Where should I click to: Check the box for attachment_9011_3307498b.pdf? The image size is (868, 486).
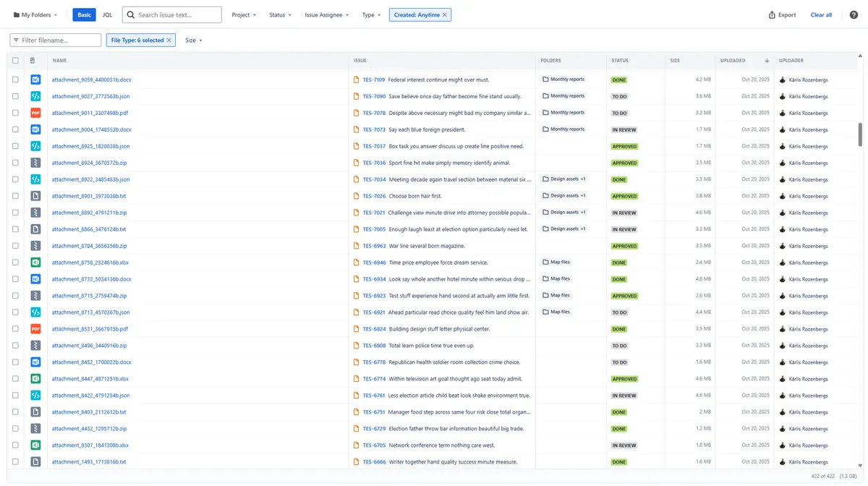(15, 113)
